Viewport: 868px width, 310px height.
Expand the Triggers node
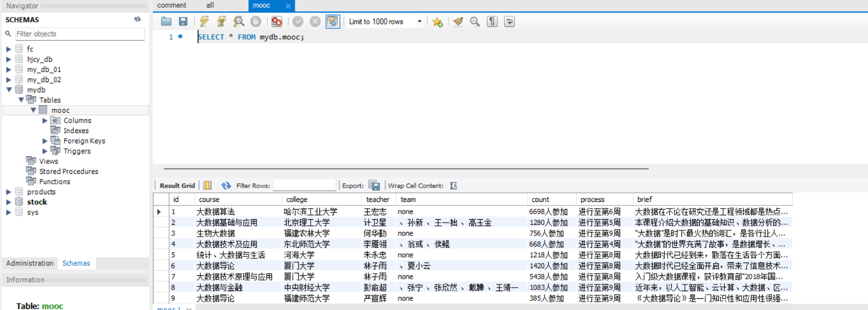click(45, 151)
